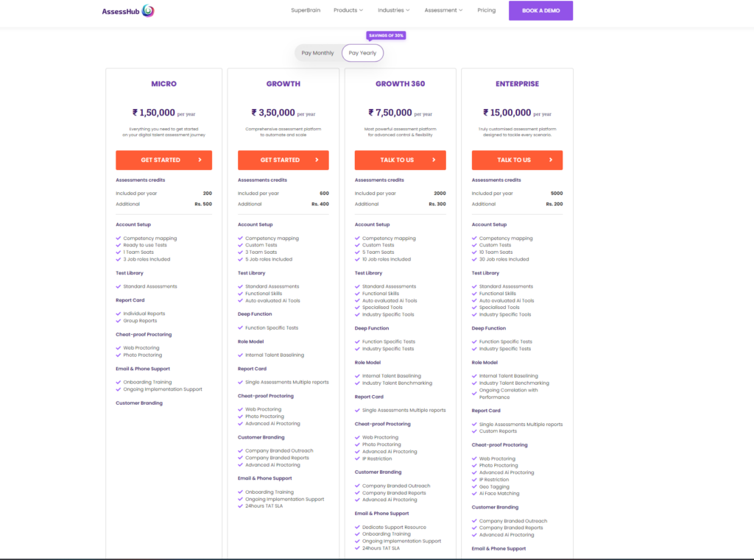The width and height of the screenshot is (754, 560).
Task: Click the arrow icon on Growth Get Started
Action: point(317,160)
